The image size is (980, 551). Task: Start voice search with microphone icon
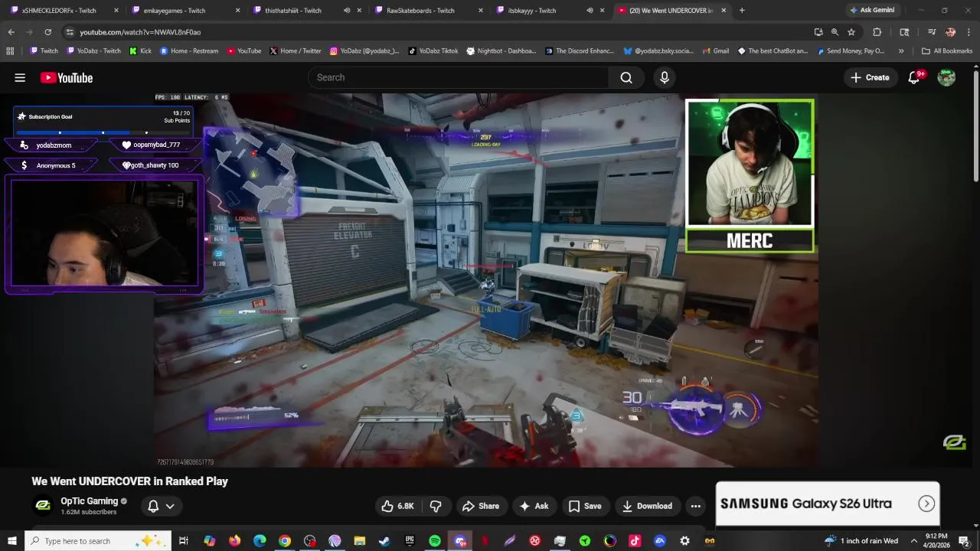(665, 77)
